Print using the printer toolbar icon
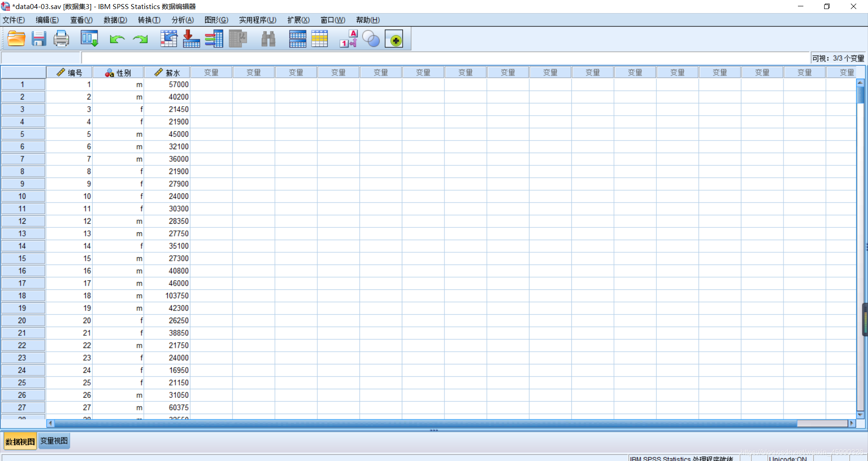 61,39
